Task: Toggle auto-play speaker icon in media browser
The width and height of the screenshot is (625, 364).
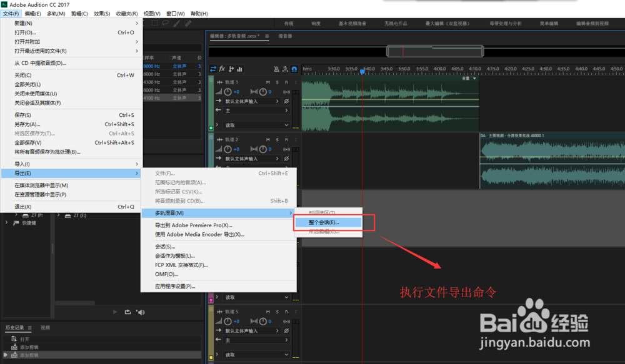Action: pos(140,312)
